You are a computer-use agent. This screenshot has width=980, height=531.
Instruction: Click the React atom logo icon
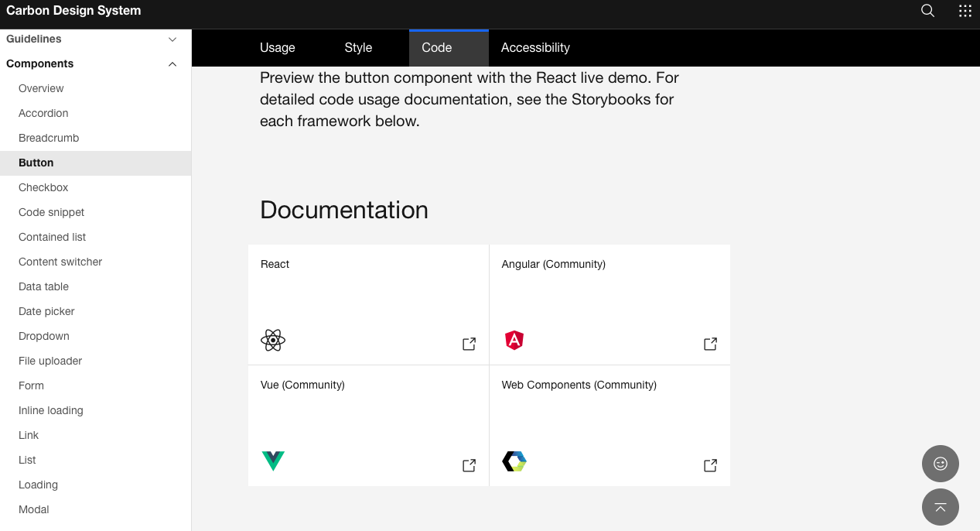coord(273,340)
